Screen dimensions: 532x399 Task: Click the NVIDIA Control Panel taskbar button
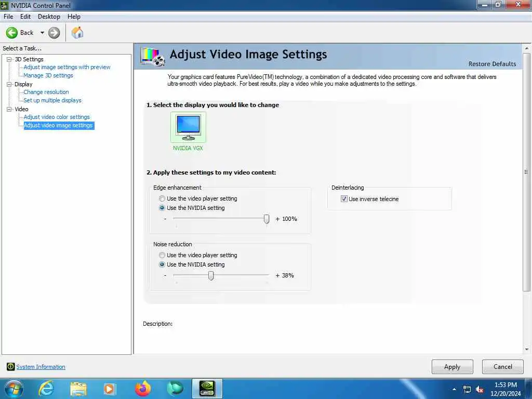[207, 389]
